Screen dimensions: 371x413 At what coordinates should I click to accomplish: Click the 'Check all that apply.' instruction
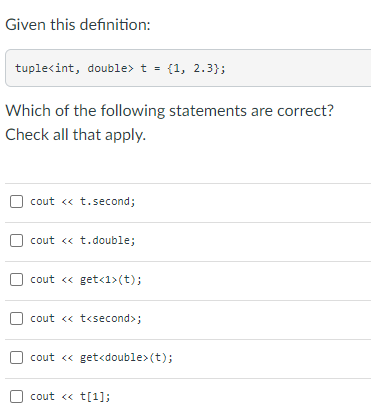(x=76, y=135)
